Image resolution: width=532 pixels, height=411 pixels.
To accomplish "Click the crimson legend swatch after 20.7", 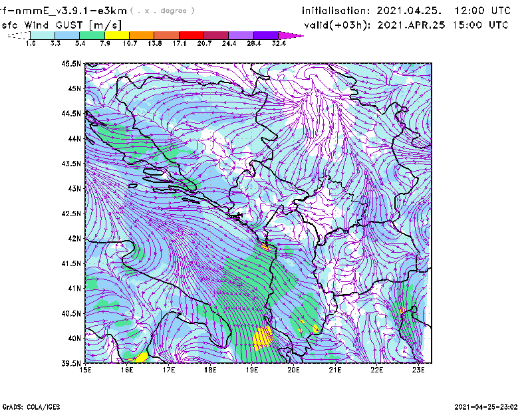I will coord(217,35).
